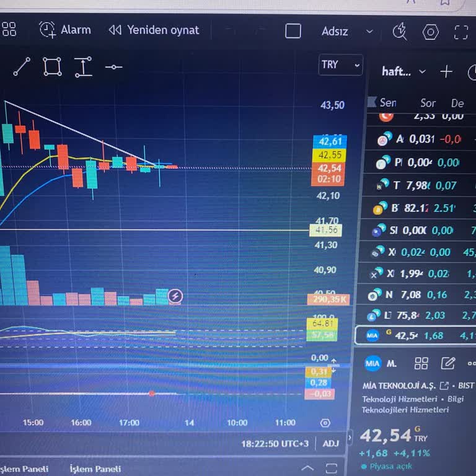Open chart settings hexagon icon

pyautogui.click(x=431, y=32)
